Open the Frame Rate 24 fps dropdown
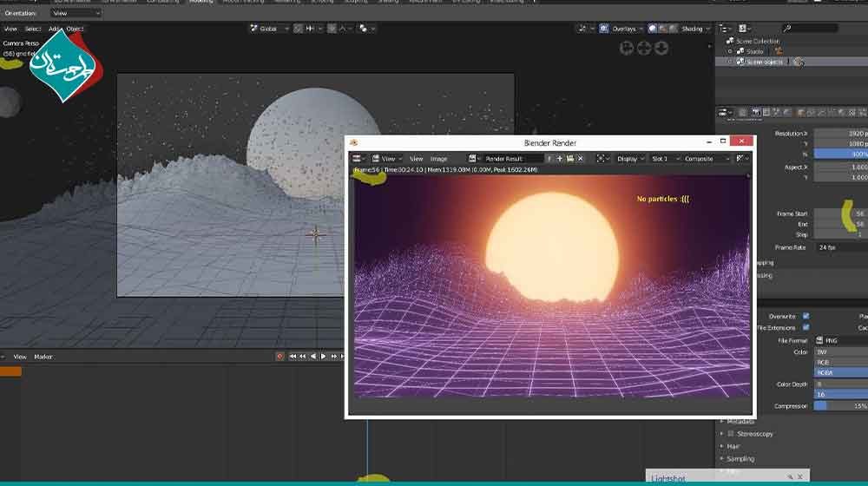Viewport: 868px width, 486px height. [841, 247]
